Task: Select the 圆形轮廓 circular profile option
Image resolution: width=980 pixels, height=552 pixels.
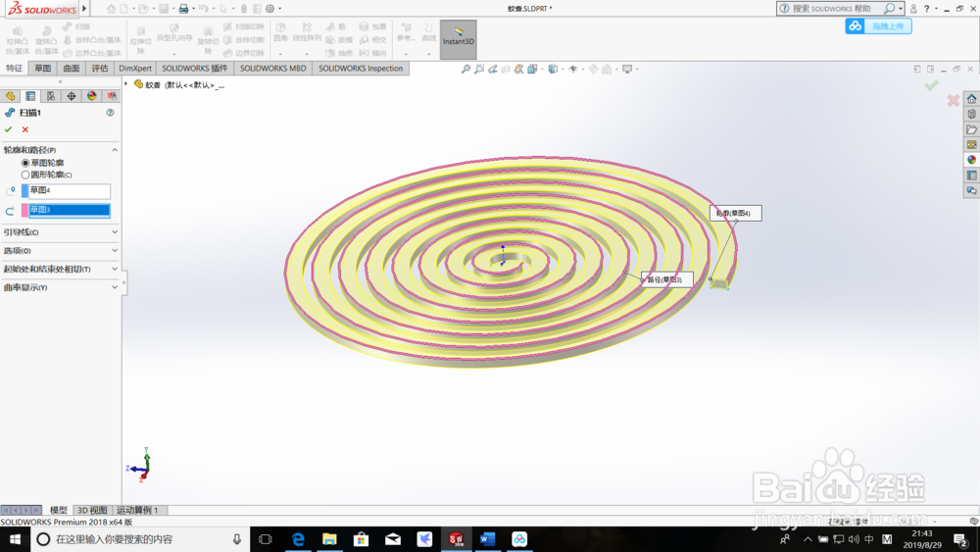Action: coord(25,175)
